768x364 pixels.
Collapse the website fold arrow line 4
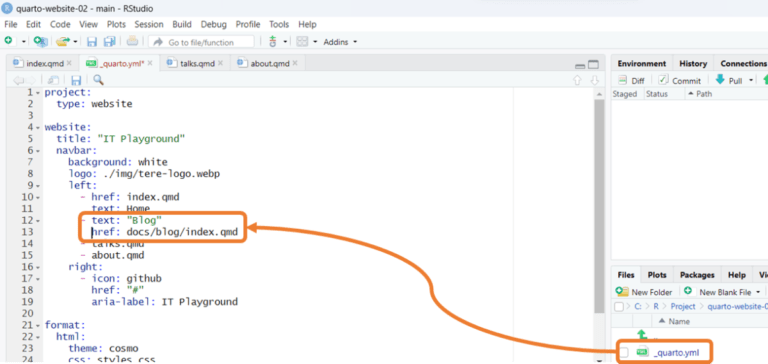tap(38, 127)
